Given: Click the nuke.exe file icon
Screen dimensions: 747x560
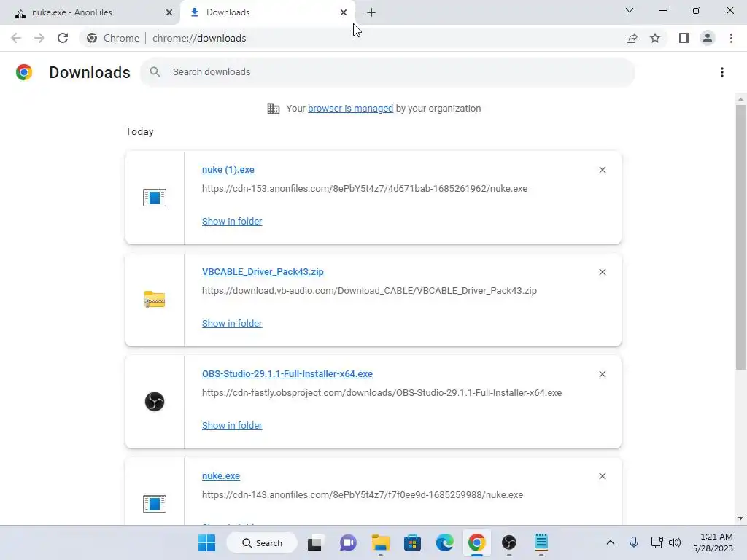Looking at the screenshot, I should click(x=155, y=503).
